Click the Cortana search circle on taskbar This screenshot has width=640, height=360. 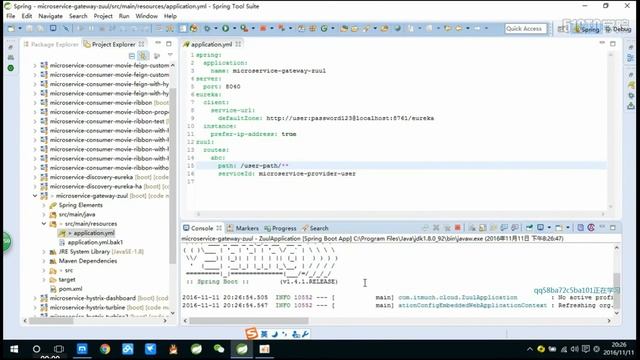[x=36, y=349]
